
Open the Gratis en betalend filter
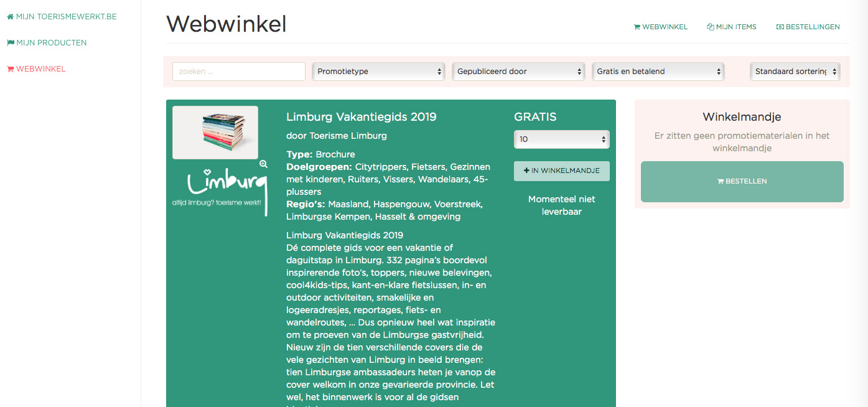coord(658,72)
